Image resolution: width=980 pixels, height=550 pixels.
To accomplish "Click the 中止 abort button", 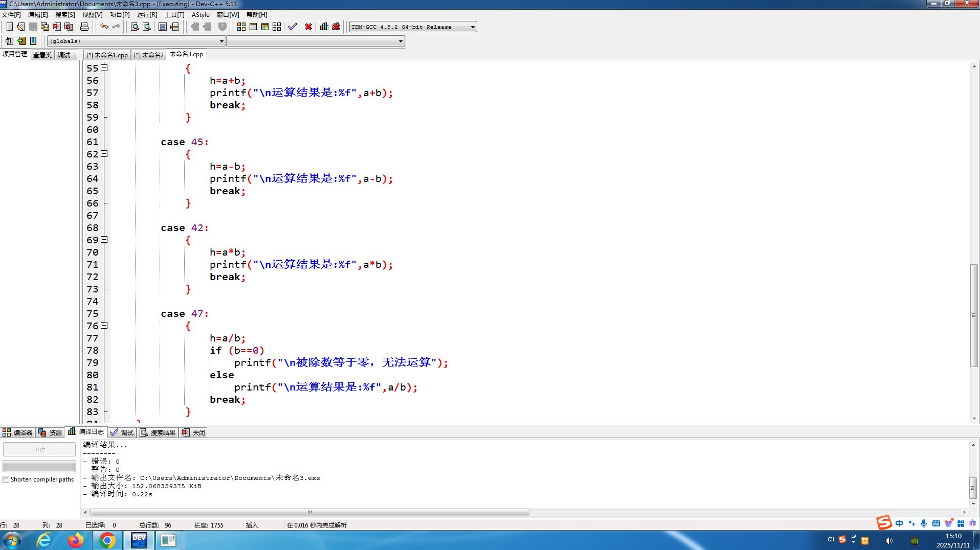I will [x=39, y=449].
